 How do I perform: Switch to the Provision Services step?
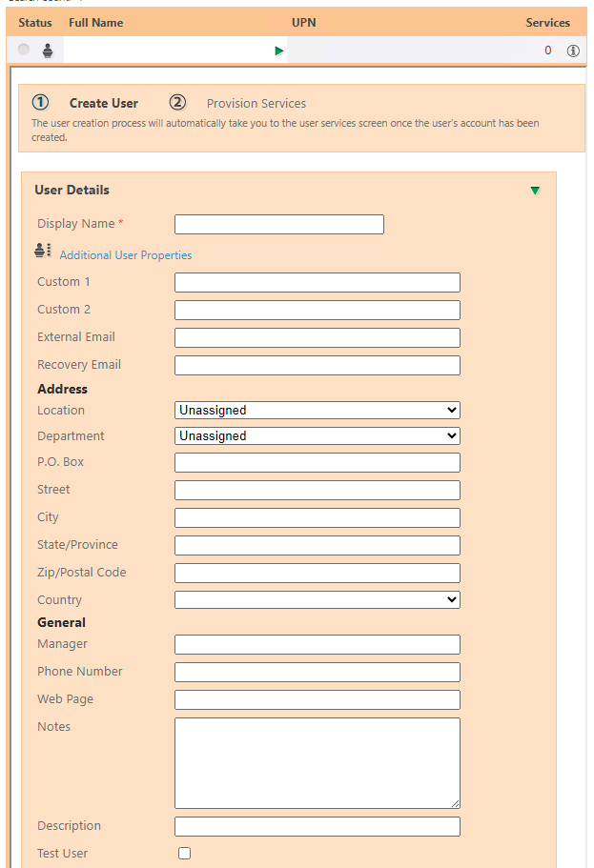256,102
